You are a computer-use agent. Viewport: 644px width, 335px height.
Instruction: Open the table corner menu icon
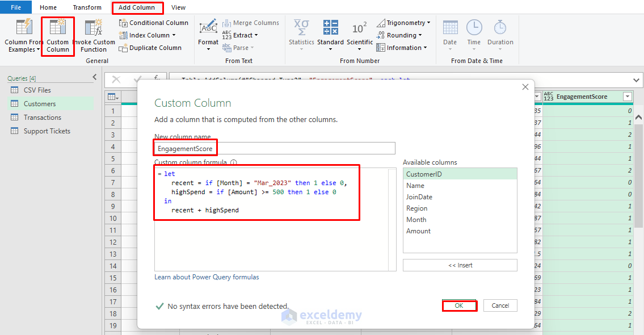113,97
